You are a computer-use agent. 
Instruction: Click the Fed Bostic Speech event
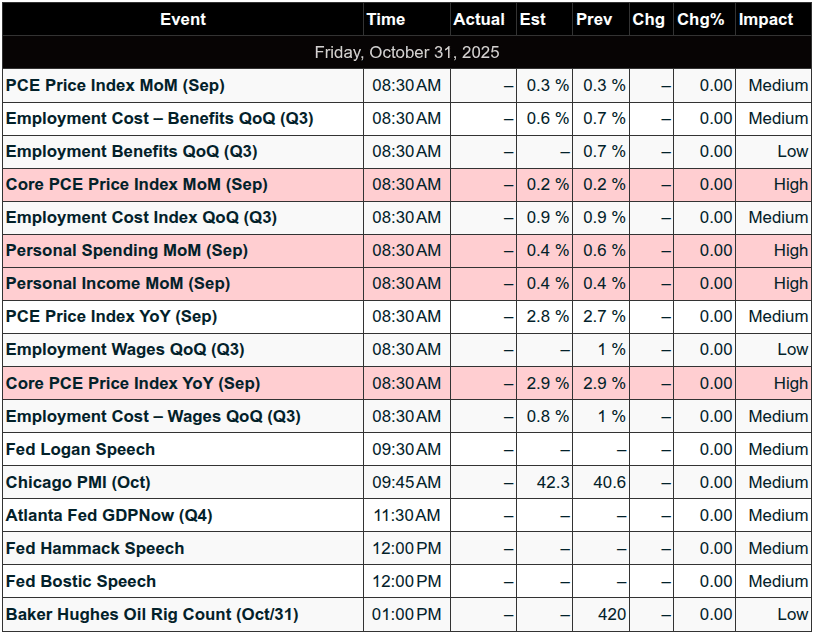81,581
